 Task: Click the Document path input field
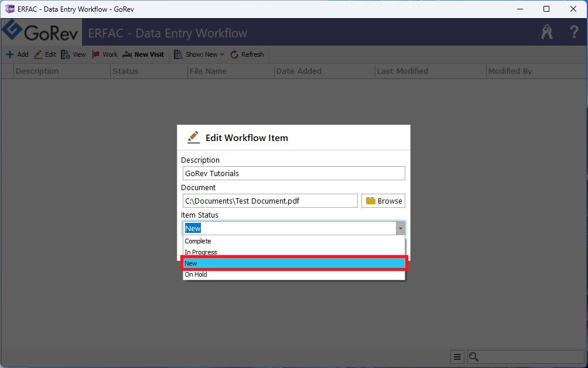tap(270, 201)
